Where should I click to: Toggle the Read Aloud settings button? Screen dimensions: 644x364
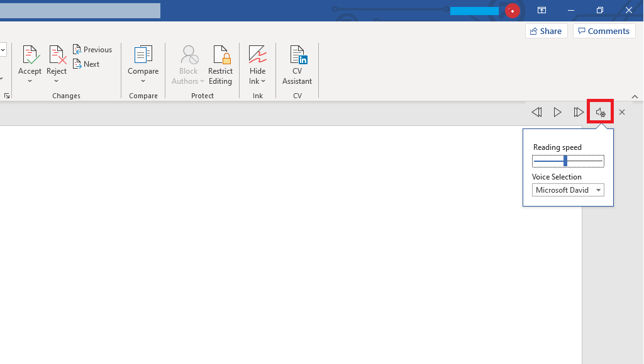(x=600, y=112)
